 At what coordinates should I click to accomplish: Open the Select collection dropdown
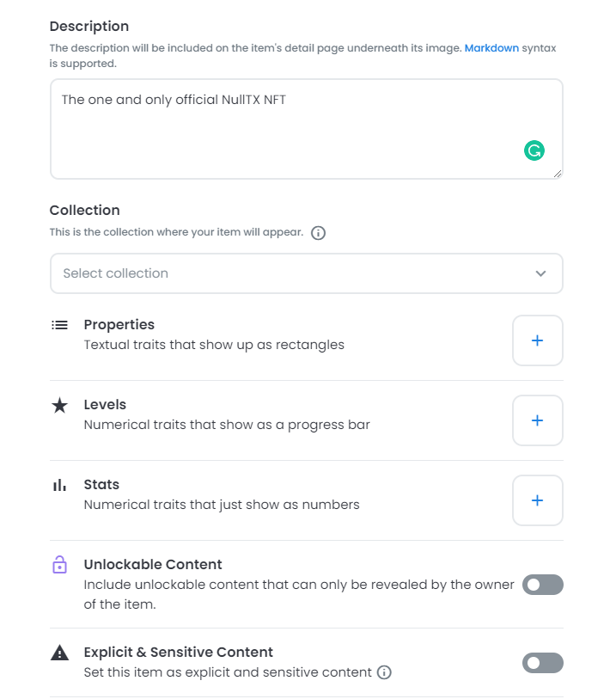click(307, 273)
